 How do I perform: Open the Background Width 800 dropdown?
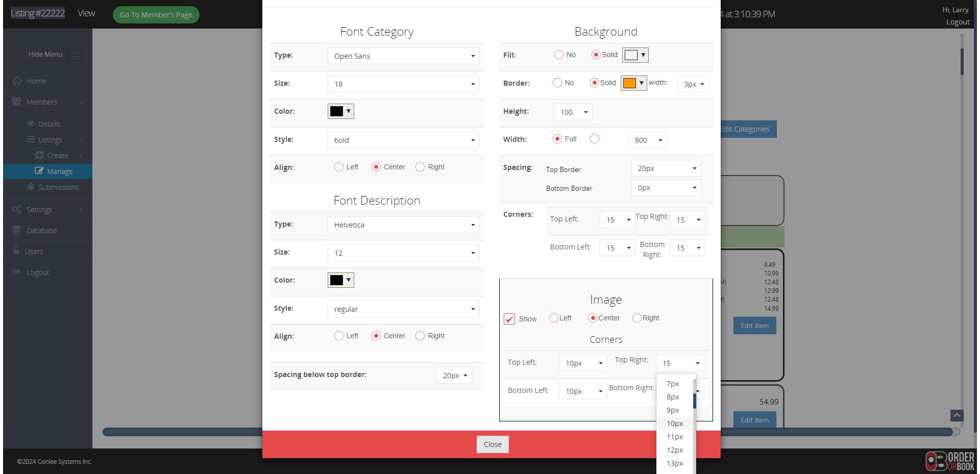click(x=648, y=140)
